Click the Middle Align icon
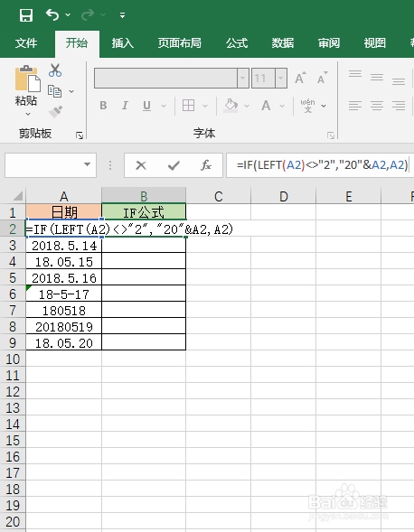The height and width of the screenshot is (532, 414). (377, 78)
